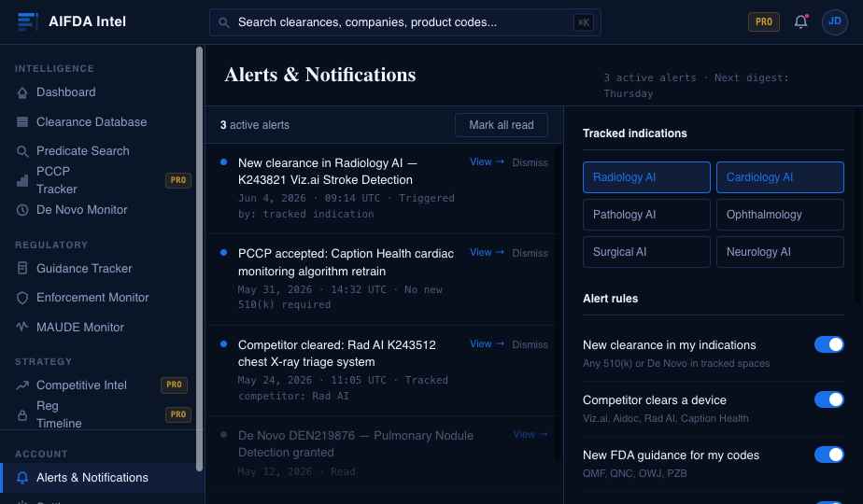Click the keyboard shortcut badge in search

point(584,22)
